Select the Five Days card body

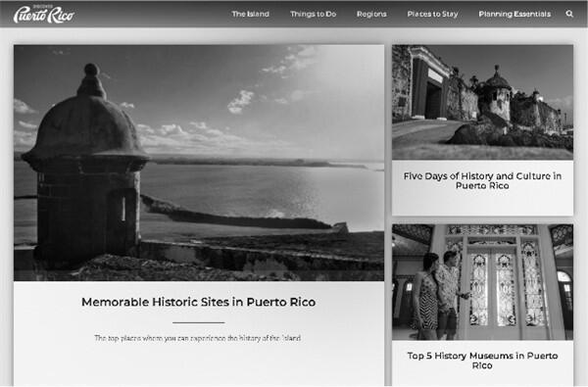(482, 188)
